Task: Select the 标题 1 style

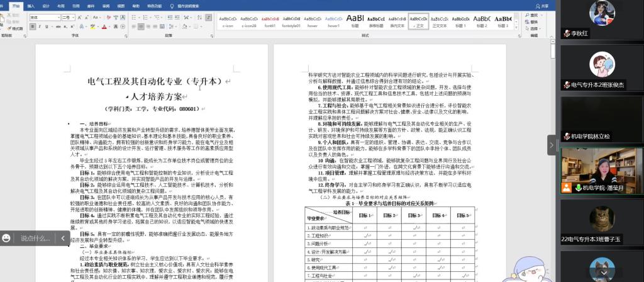Action: point(460,20)
